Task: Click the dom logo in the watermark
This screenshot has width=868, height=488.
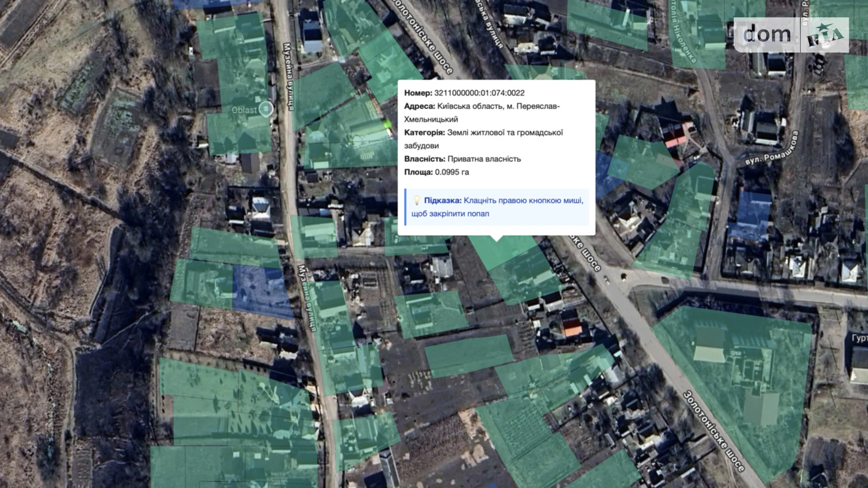Action: click(x=767, y=35)
